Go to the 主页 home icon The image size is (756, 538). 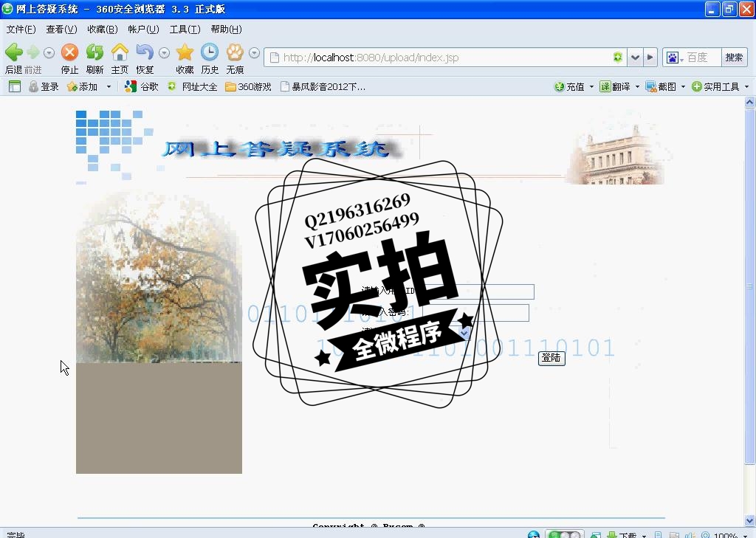120,52
